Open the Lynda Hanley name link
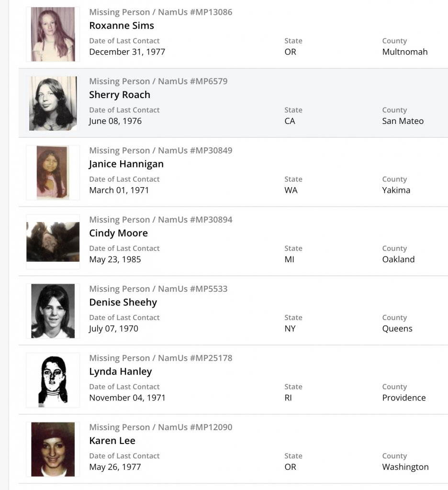Image resolution: width=448 pixels, height=490 pixels. pos(121,371)
